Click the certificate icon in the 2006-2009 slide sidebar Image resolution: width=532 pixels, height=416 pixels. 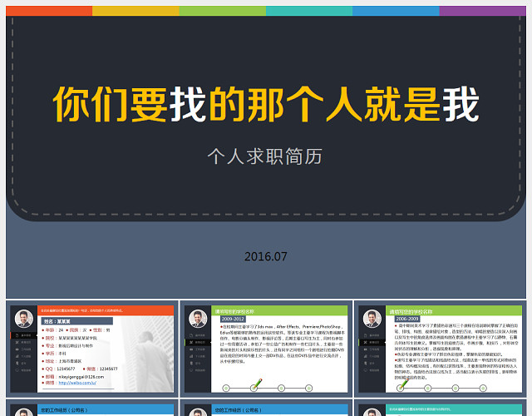366,364
